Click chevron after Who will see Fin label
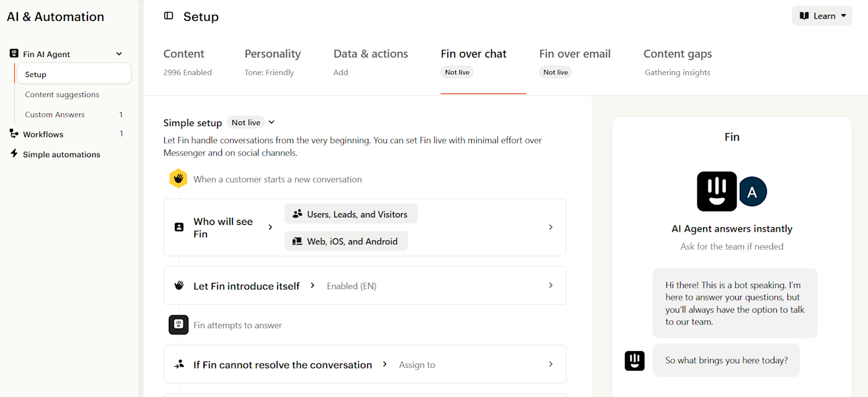The width and height of the screenshot is (868, 397). point(270,227)
